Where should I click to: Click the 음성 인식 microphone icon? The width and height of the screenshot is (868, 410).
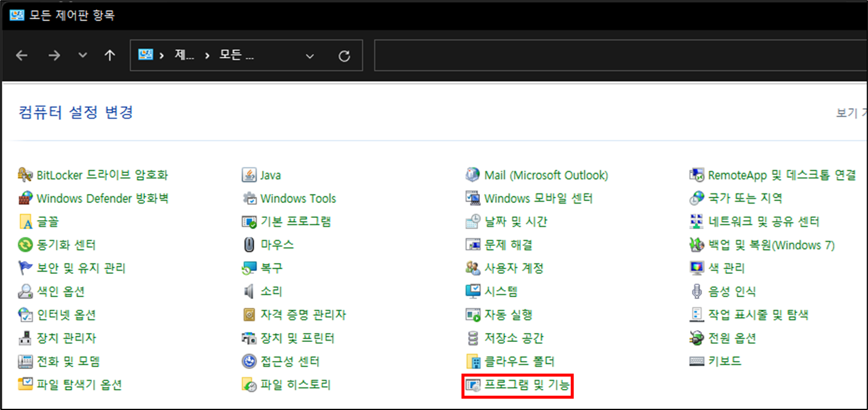pos(697,291)
